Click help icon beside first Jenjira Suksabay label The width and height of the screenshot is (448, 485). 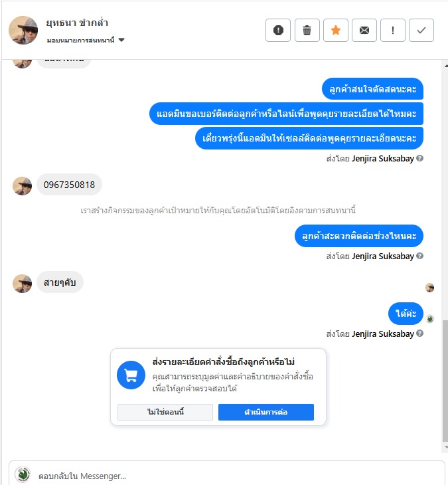point(419,158)
